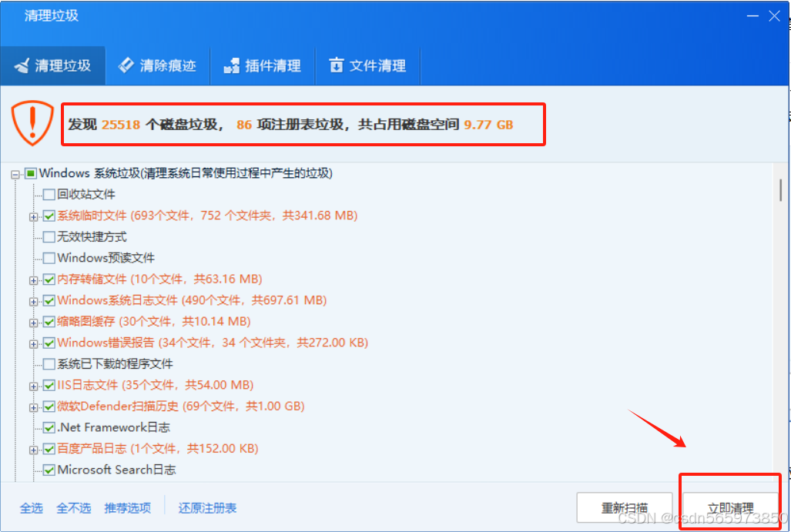Image resolution: width=791 pixels, height=532 pixels.
Task: Enable the 回收站文件 checkbox
Action: 49,195
